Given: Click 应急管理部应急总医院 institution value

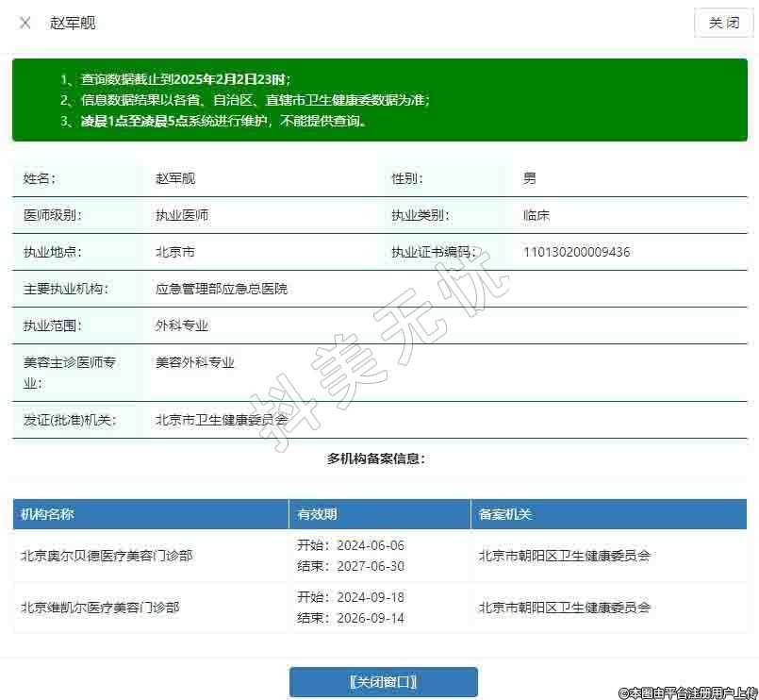Looking at the screenshot, I should (x=222, y=289).
